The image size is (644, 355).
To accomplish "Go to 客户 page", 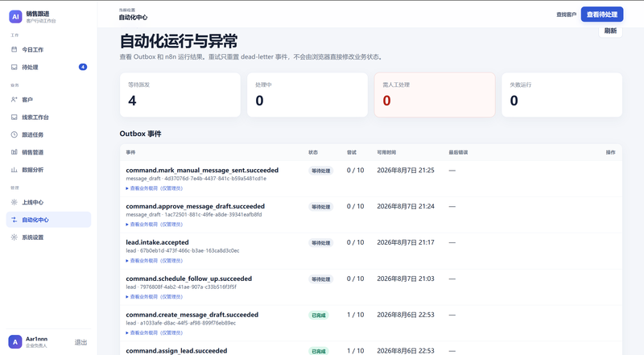I will coord(48,100).
